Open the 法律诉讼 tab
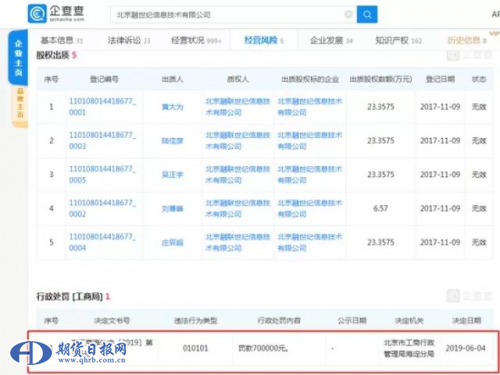The image size is (500, 375). coord(129,40)
